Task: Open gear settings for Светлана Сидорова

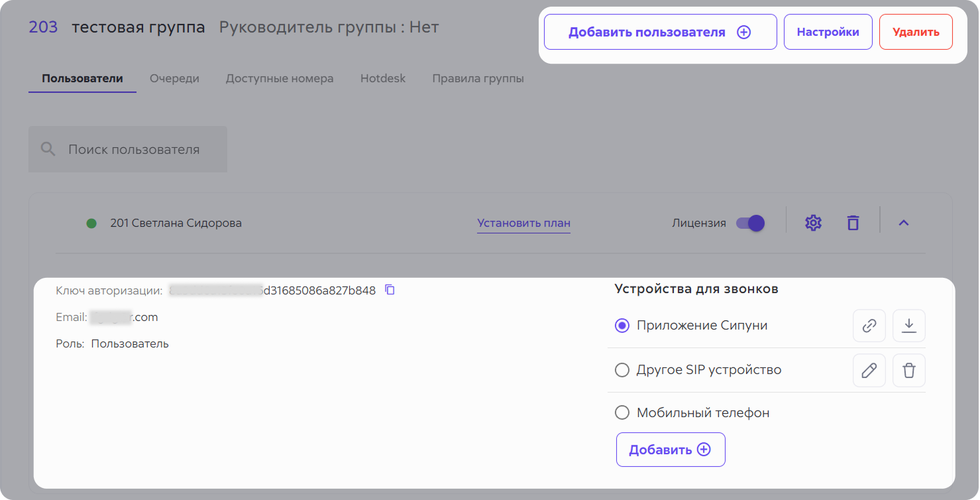Action: tap(813, 223)
